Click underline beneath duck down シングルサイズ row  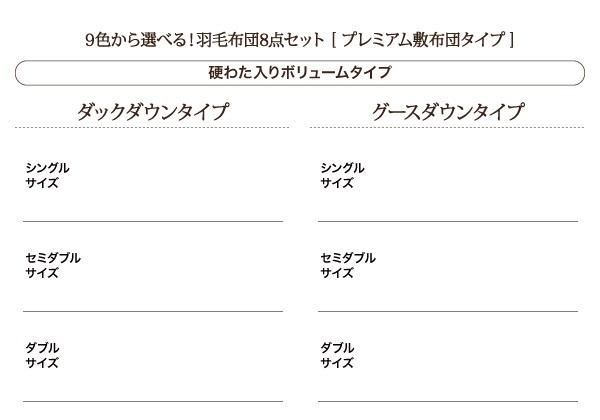tap(152, 220)
